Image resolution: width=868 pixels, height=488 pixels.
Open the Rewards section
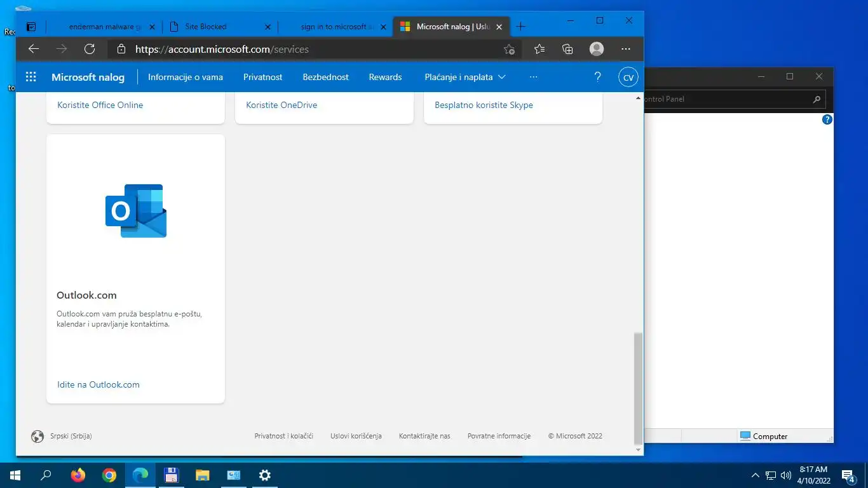(386, 77)
